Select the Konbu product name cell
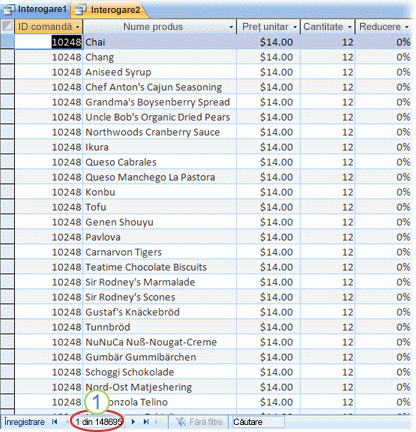Viewport: 416px width, 432px height. point(160,192)
